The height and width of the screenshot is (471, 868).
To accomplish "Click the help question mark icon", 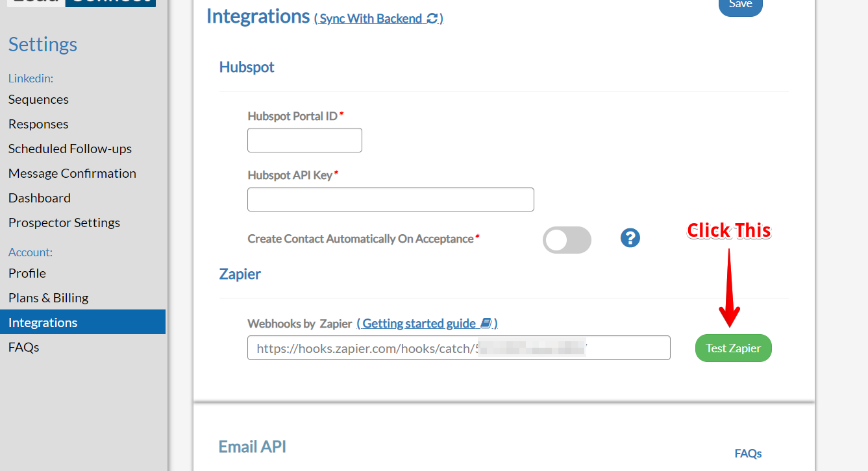I will (x=630, y=238).
